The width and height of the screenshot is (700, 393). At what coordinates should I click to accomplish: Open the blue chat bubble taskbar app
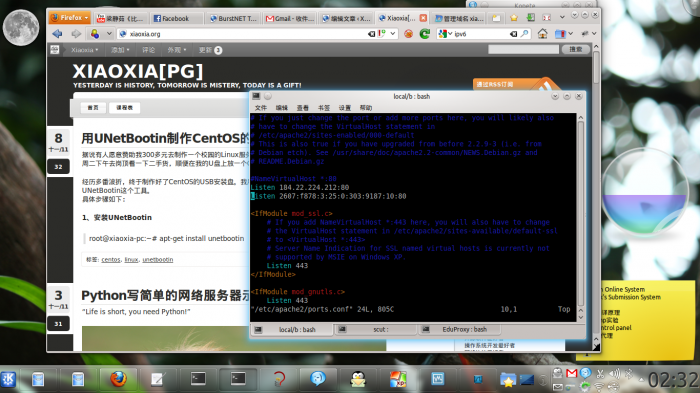318,379
